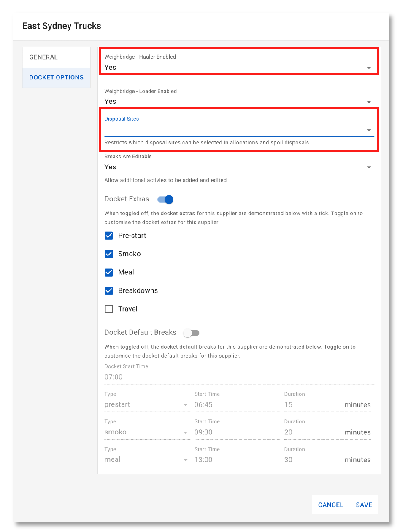
Task: Enable the Docket Default Breaks switch
Action: [191, 333]
